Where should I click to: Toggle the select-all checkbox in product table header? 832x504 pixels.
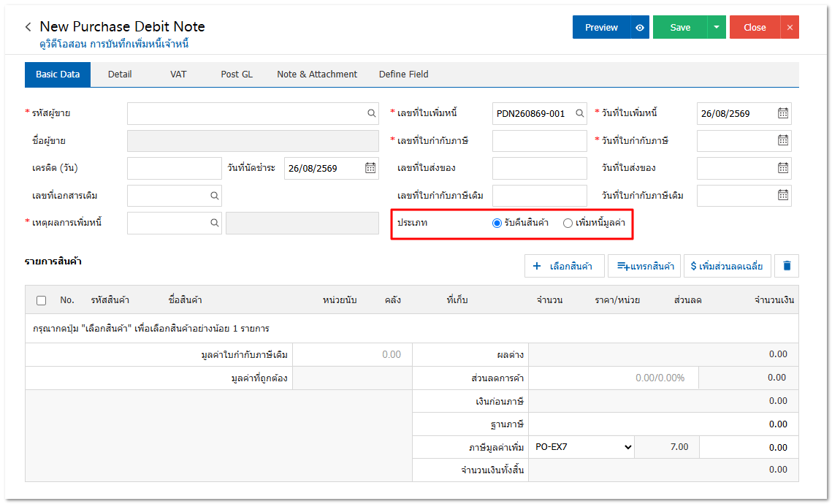(42, 300)
